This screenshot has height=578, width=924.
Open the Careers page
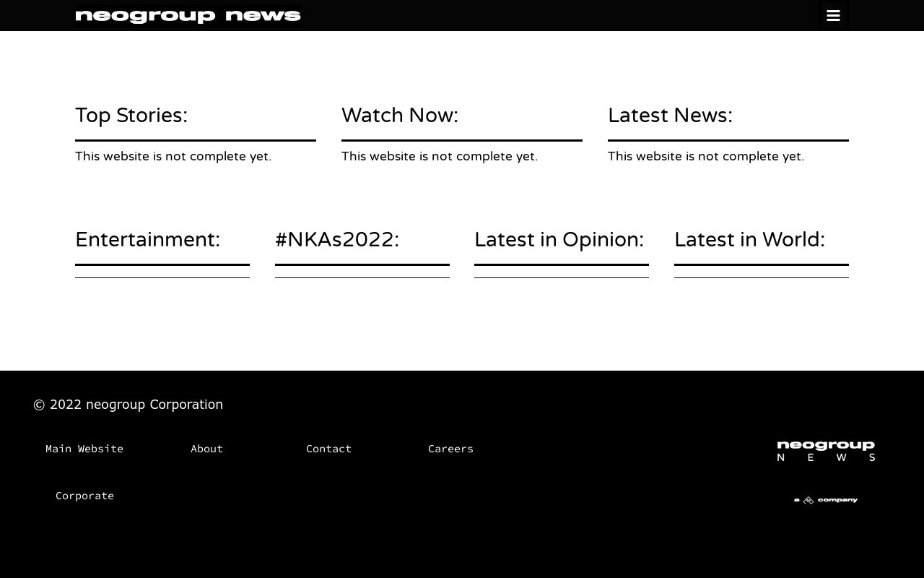pos(450,449)
